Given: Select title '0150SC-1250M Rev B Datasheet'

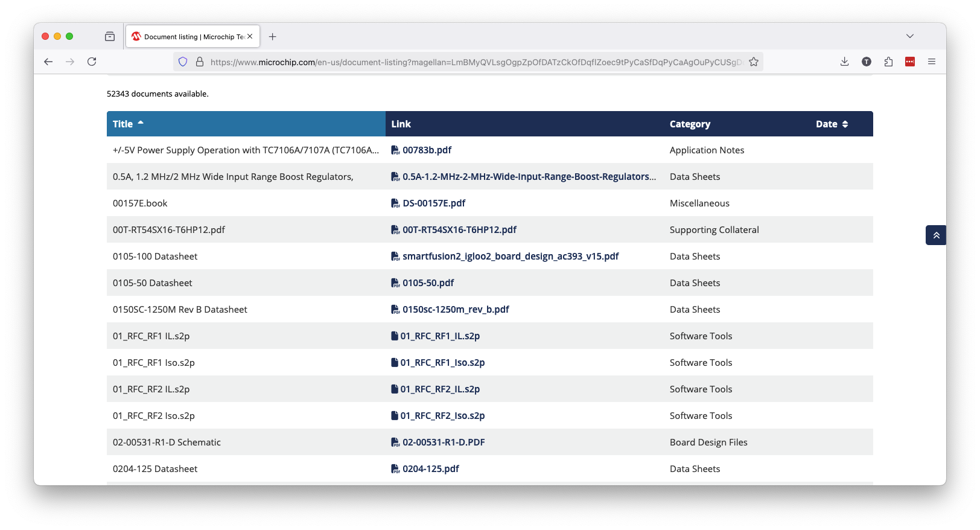Looking at the screenshot, I should pyautogui.click(x=180, y=309).
